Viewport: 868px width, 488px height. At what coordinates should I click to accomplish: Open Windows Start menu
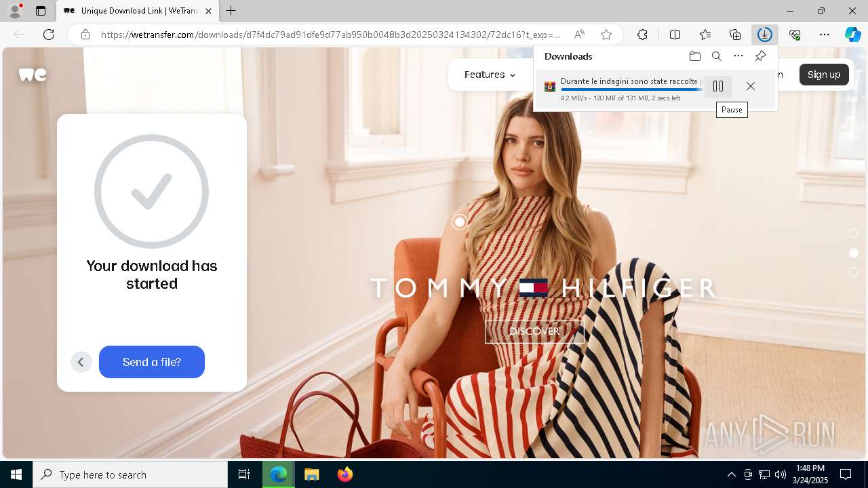[16, 474]
